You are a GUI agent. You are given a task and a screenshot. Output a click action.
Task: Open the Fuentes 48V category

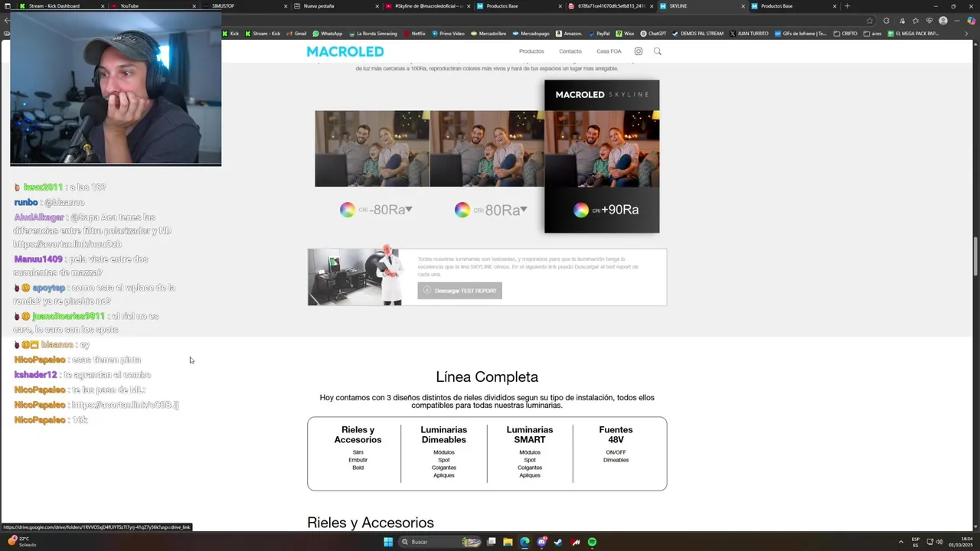[616, 435]
